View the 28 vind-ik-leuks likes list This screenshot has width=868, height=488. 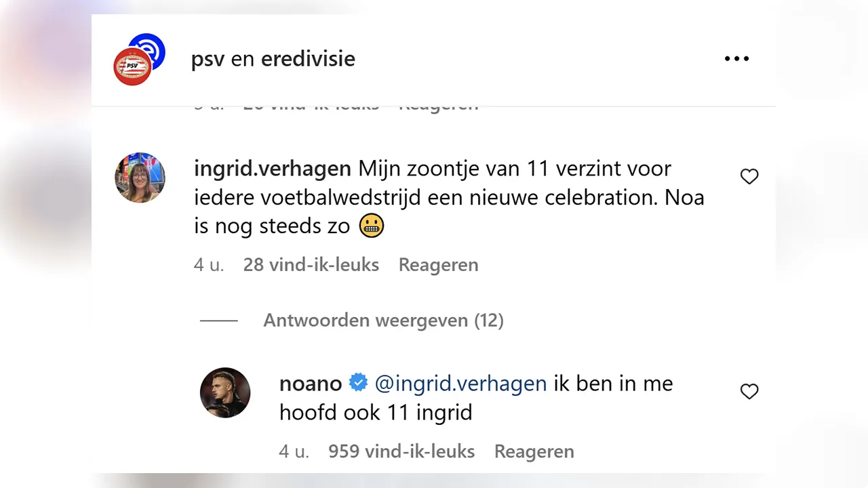point(311,264)
